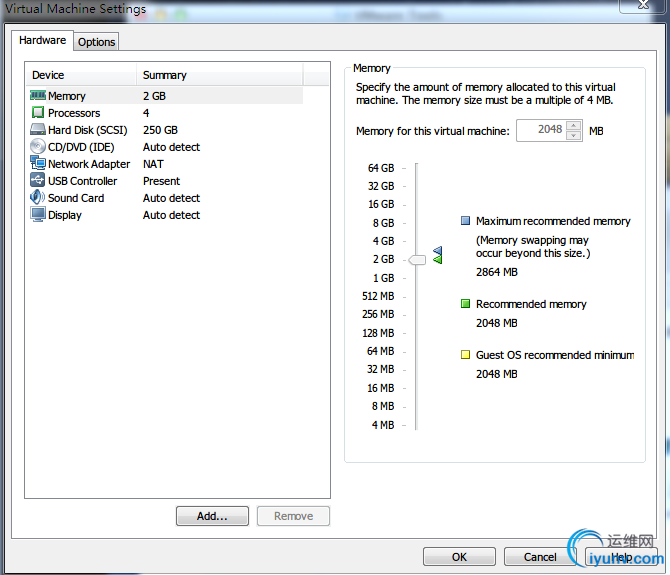Image resolution: width=670 pixels, height=575 pixels.
Task: Click the 512 MB slider scale label
Action: click(378, 296)
